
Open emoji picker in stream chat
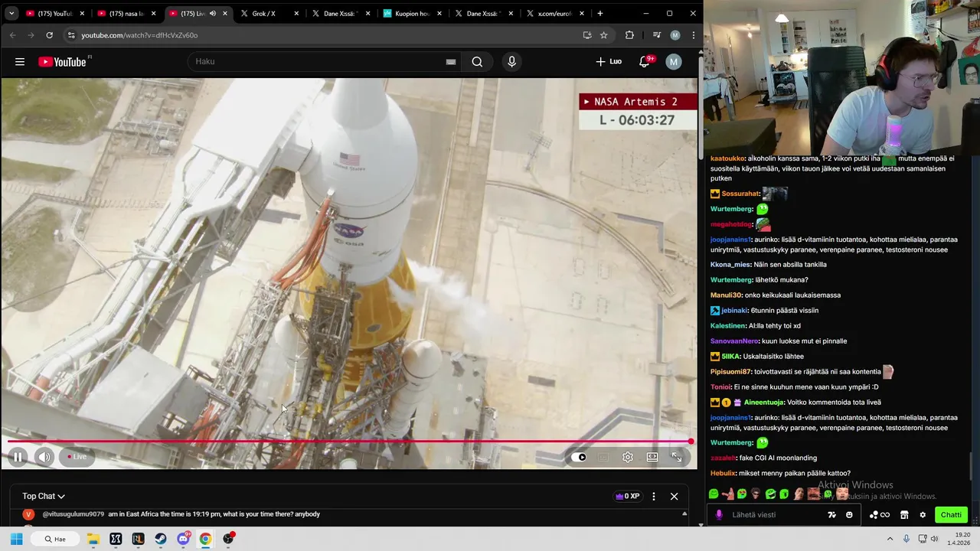pos(849,515)
